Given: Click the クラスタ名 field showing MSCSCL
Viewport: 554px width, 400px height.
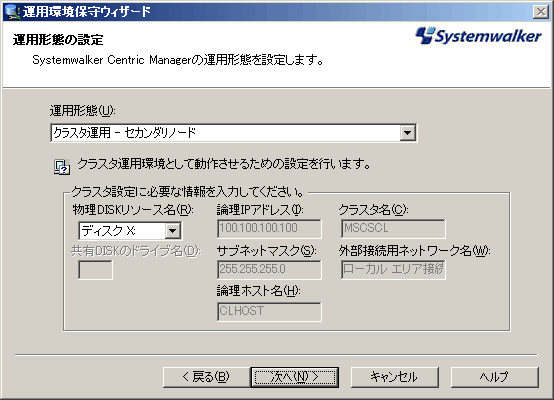Looking at the screenshot, I should (x=393, y=229).
